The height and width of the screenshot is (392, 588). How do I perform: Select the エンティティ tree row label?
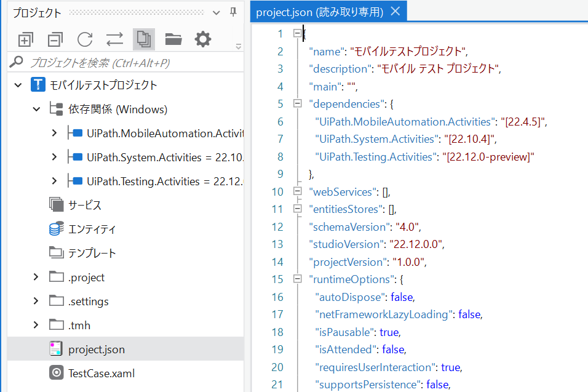pyautogui.click(x=92, y=229)
